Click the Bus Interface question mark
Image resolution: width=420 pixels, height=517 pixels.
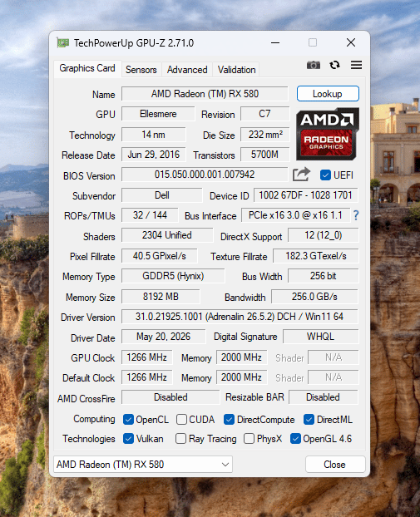click(x=356, y=215)
